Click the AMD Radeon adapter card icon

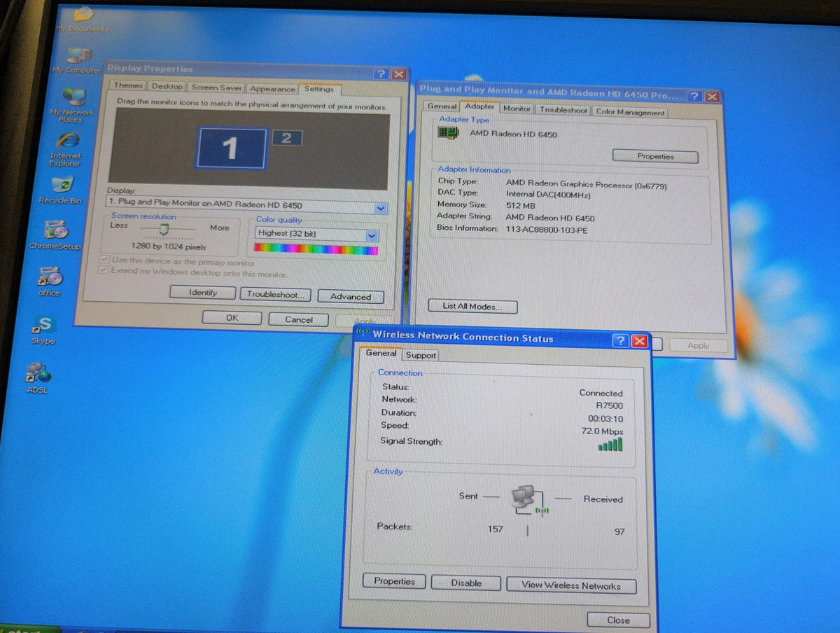click(x=447, y=132)
